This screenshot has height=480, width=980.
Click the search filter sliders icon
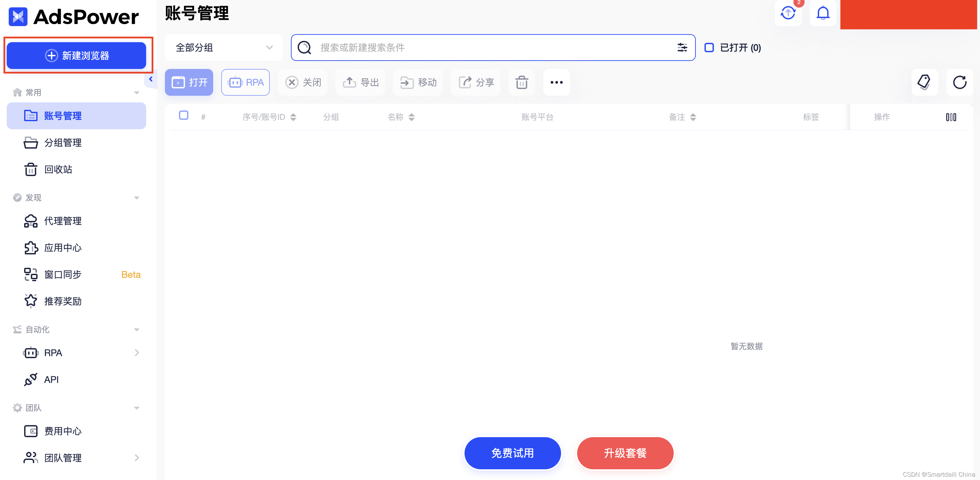click(682, 48)
